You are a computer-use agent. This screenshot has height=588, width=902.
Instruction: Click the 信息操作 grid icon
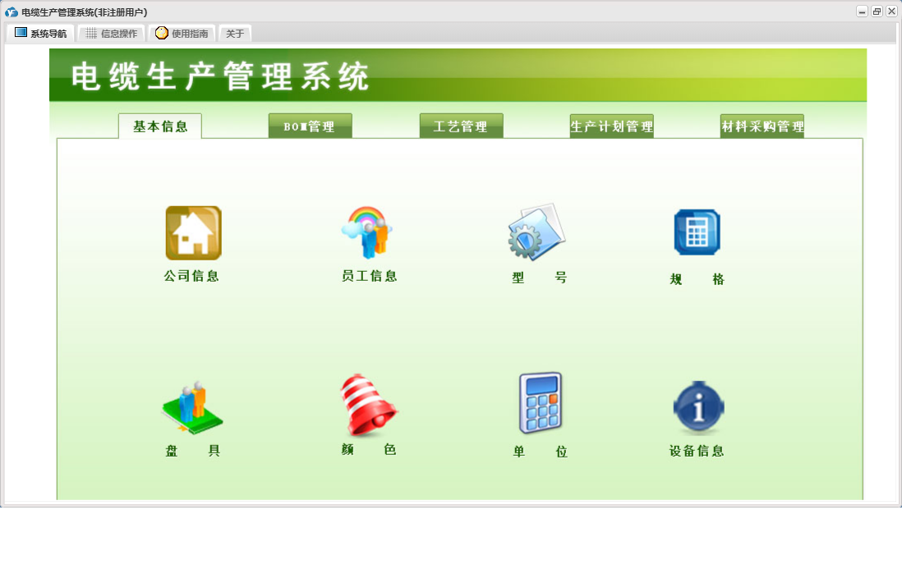click(x=91, y=34)
